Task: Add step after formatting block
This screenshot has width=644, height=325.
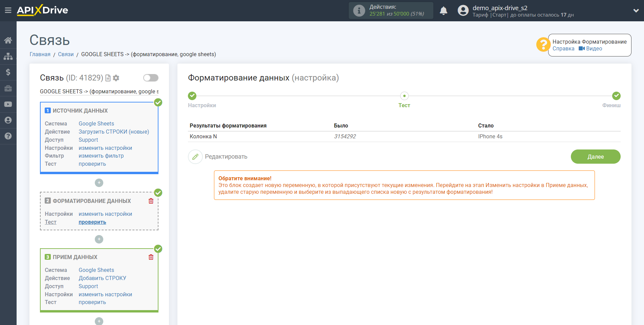Action: click(99, 239)
